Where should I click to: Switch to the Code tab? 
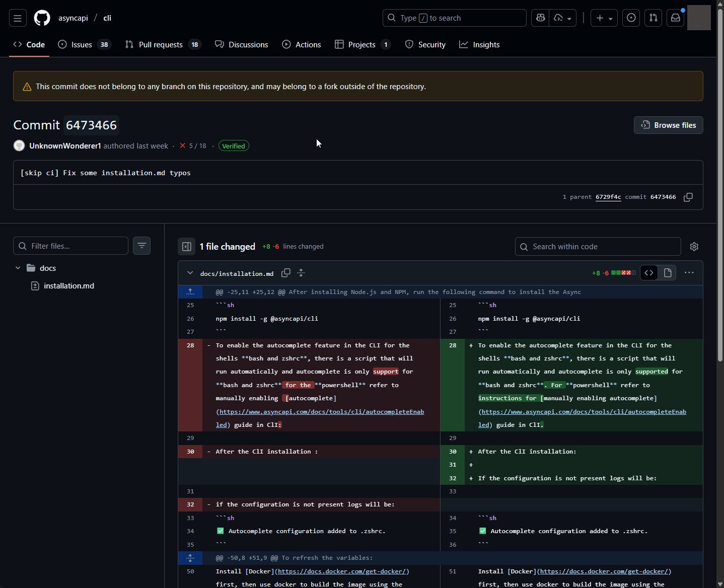[29, 45]
